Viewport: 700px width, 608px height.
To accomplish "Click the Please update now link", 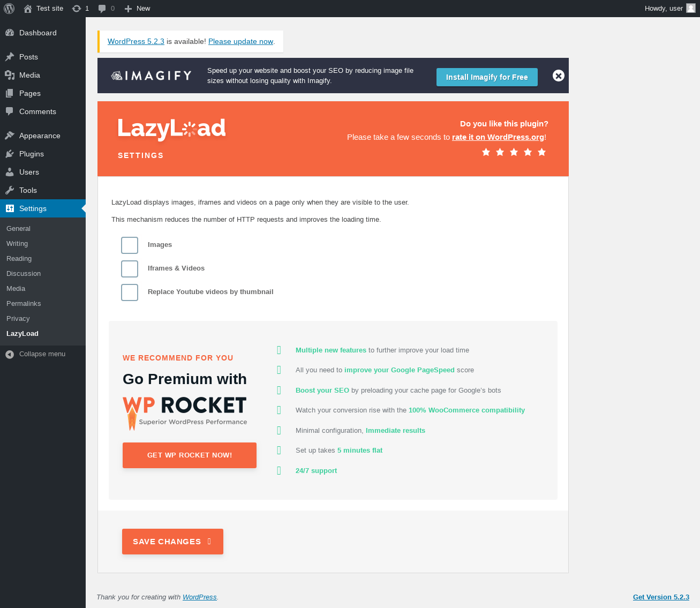I will 240,41.
